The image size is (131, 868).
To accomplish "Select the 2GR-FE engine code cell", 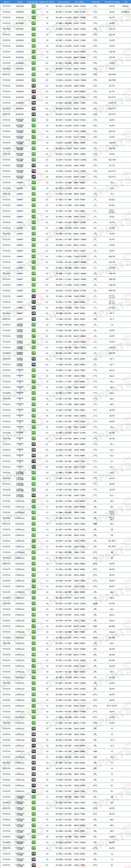I will (x=112, y=290).
